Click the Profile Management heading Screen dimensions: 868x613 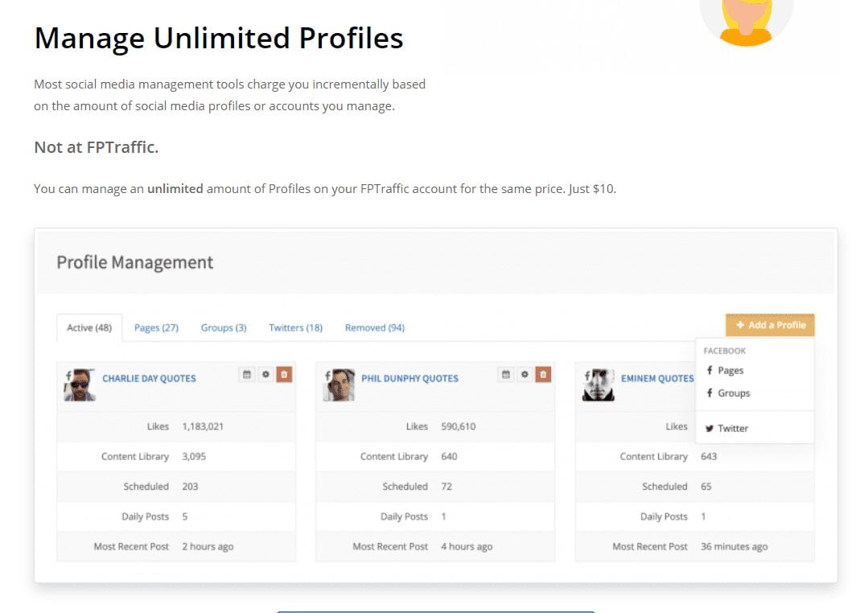[134, 262]
